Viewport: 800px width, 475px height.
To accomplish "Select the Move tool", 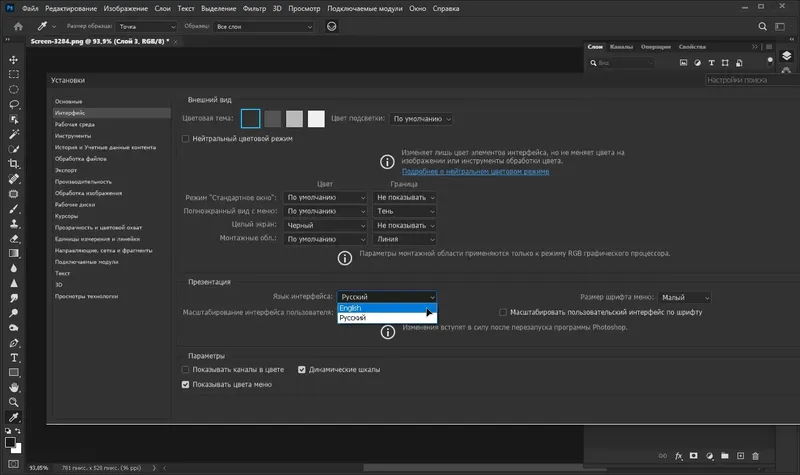I will (14, 60).
